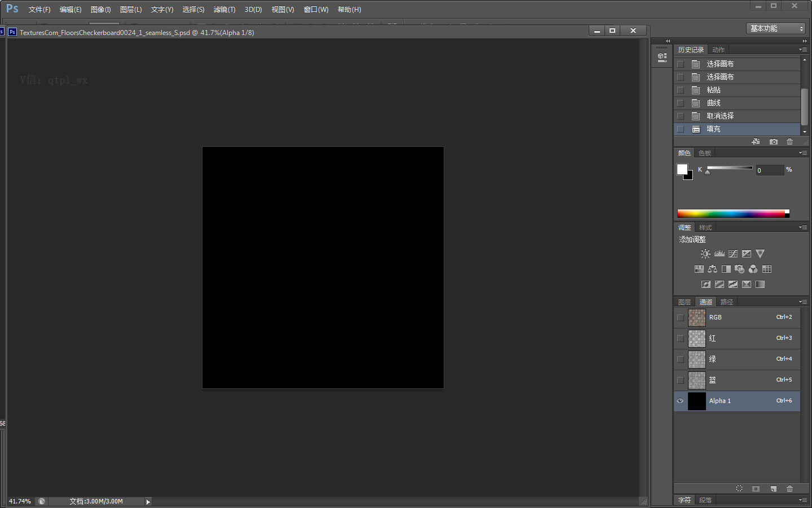The image size is (812, 508).
Task: Add a Color Lookup adjustment
Action: 767,269
